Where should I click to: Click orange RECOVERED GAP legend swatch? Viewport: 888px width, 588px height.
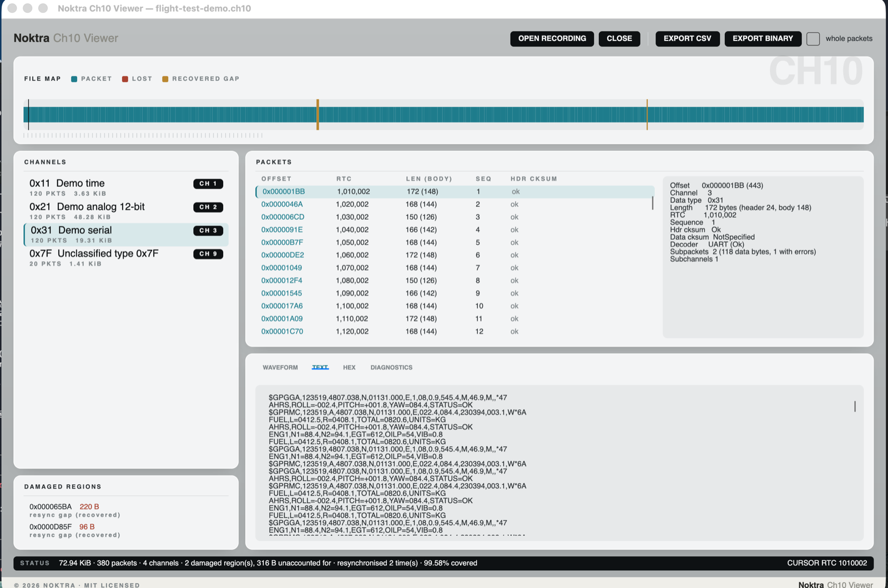[x=165, y=79]
